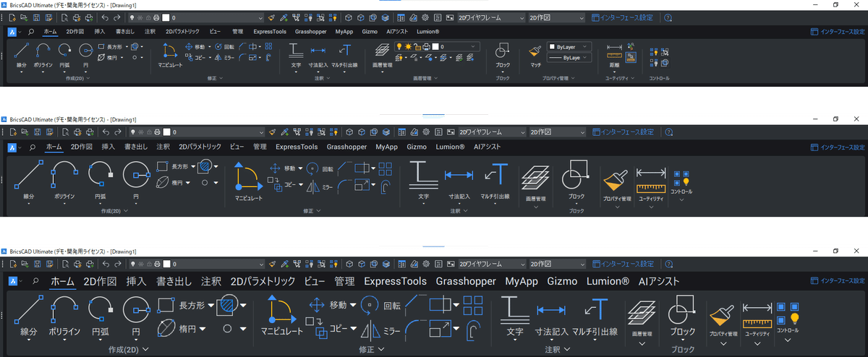
Task: Click white layer color swatch in top window toolbar
Action: click(166, 16)
